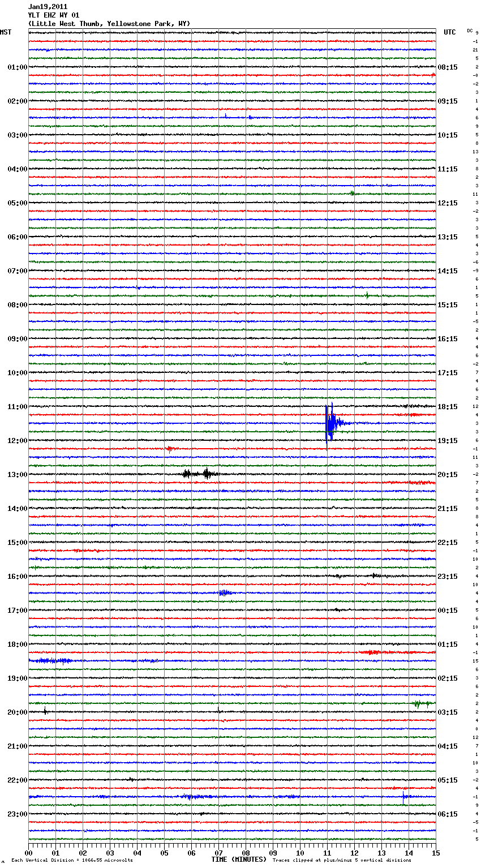Click the YLT EHZ WY 01 station code
Viewport: 481px width, 868px height.
(54, 15)
